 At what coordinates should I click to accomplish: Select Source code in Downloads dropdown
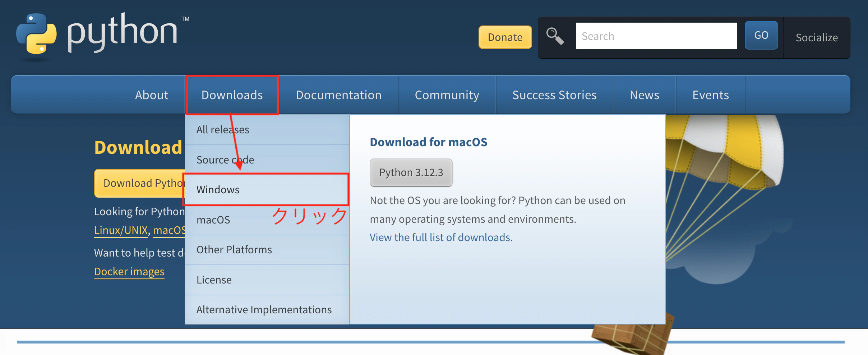(267, 160)
